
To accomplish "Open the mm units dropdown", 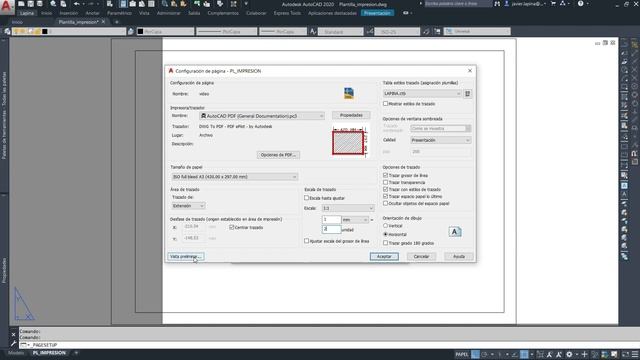I will click(355, 220).
